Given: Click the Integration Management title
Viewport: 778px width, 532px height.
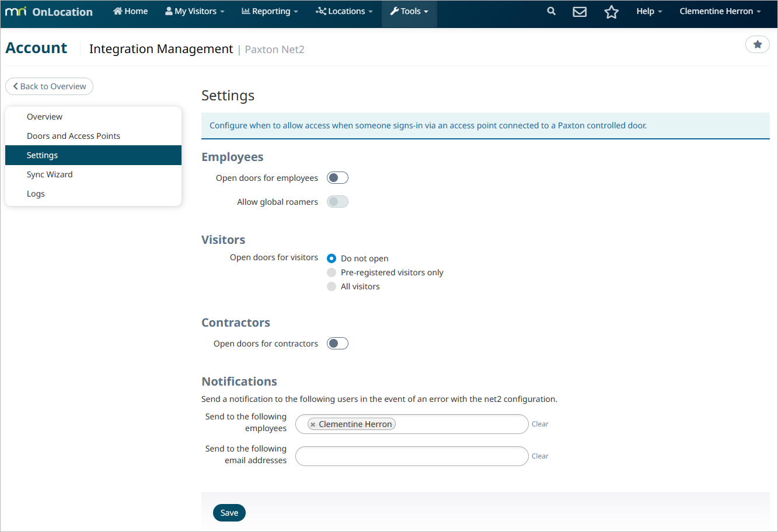Looking at the screenshot, I should tap(161, 49).
